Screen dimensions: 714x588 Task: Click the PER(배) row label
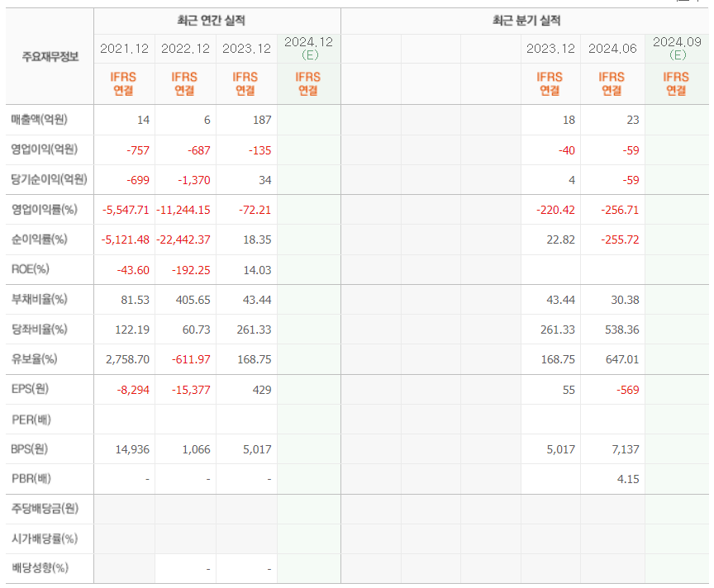[31, 420]
